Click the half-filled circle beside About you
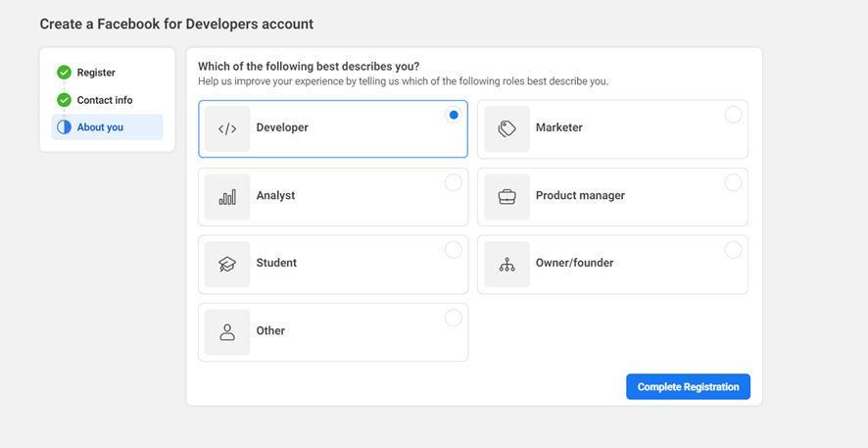This screenshot has width=868, height=448. [64, 127]
